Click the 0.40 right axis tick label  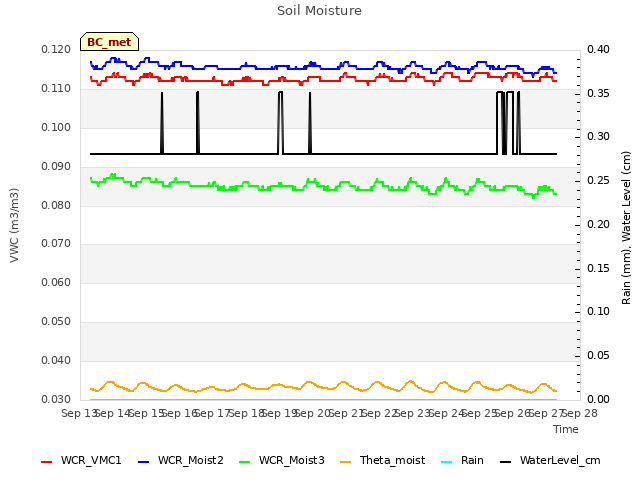point(598,50)
